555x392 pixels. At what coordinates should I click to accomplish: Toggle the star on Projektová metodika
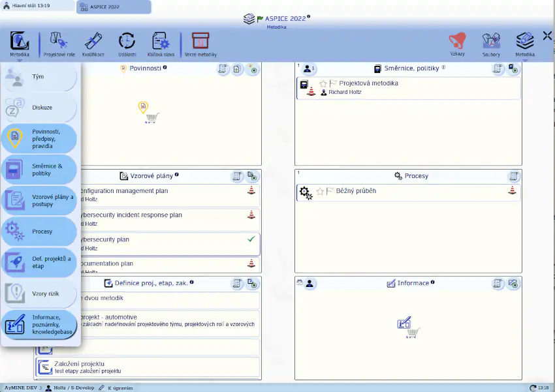pos(323,83)
